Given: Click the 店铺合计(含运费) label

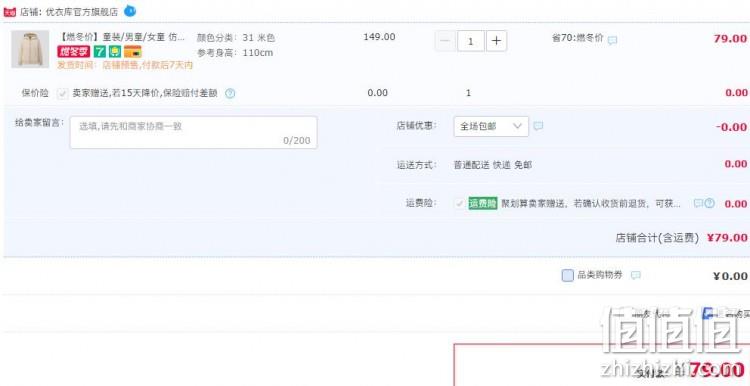Looking at the screenshot, I should tap(657, 238).
